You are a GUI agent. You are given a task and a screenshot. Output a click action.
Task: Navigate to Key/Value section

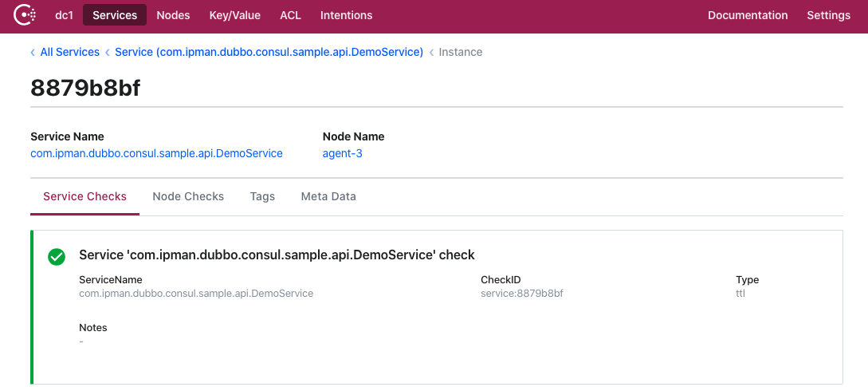tap(234, 15)
